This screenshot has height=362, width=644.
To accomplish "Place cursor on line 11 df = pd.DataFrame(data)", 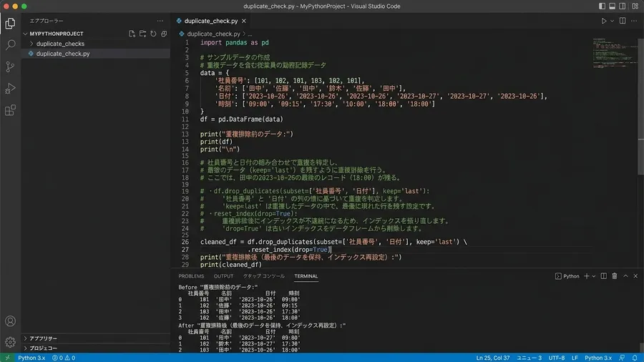I will [x=242, y=119].
